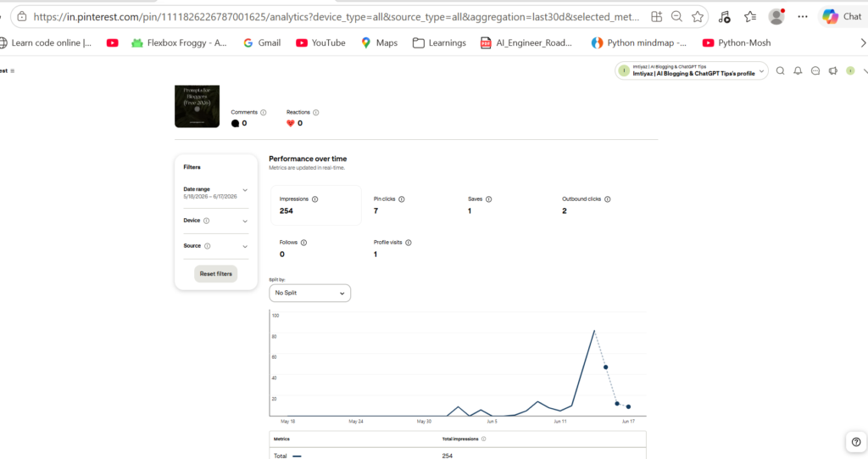Open the unlabeled YouTube icon bookmark

(113, 42)
